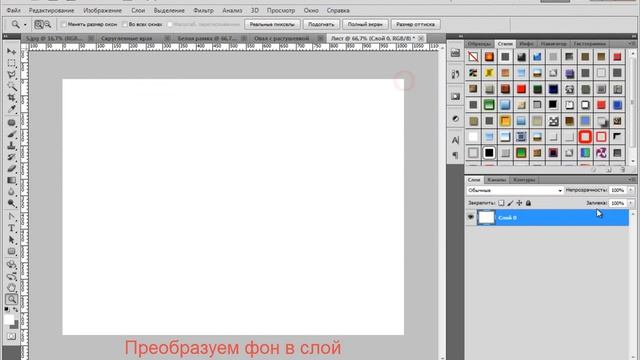Switch to the 'Образцы' swatches tab

pyautogui.click(x=479, y=44)
